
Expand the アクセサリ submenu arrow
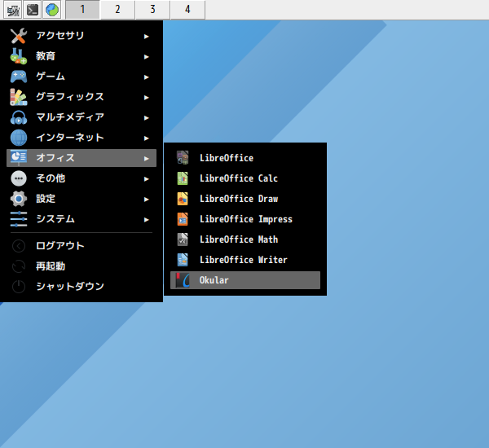pyautogui.click(x=146, y=37)
